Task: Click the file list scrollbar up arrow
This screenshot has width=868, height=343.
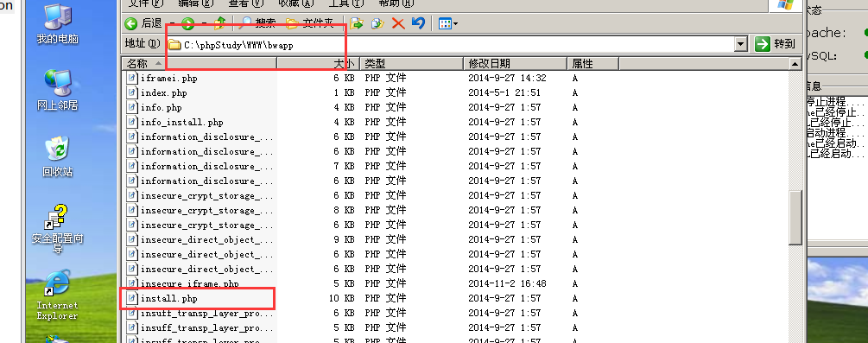Action: (x=796, y=64)
